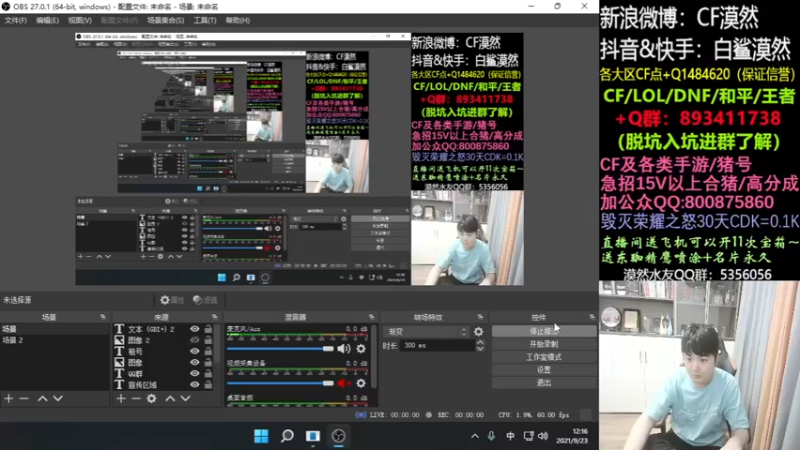
Task: Select 场景 2 in scenes list
Action: [x=55, y=340]
